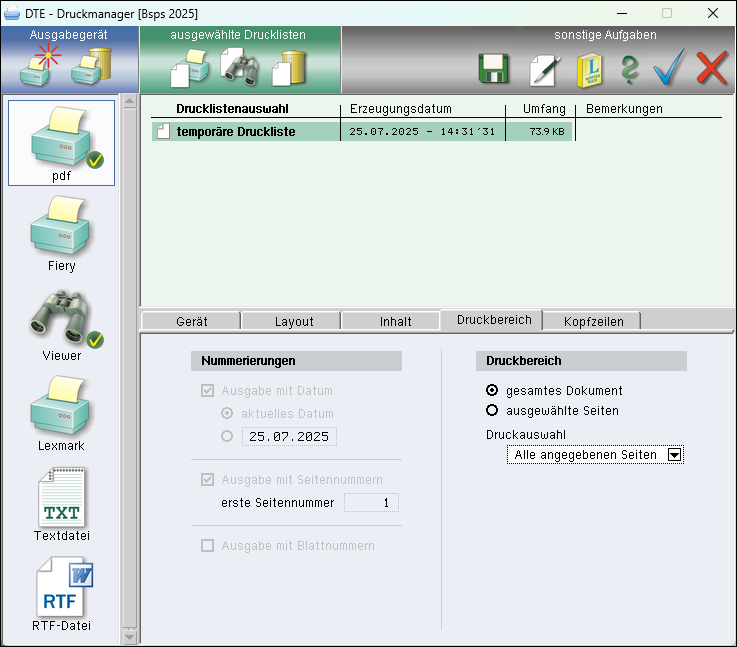This screenshot has height=647, width=737.
Task: Toggle the 'Ausgabe mit Blattnummern' checkbox
Action: pos(208,546)
